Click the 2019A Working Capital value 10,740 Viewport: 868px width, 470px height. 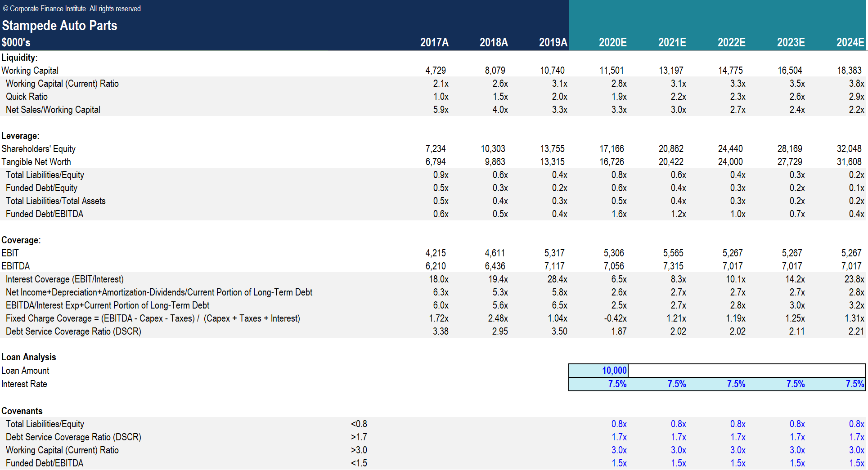552,71
